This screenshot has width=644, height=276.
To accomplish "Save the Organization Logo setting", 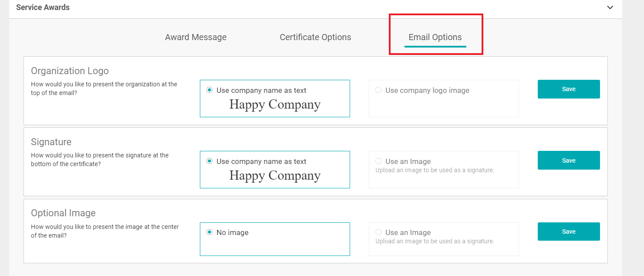I will 568,89.
